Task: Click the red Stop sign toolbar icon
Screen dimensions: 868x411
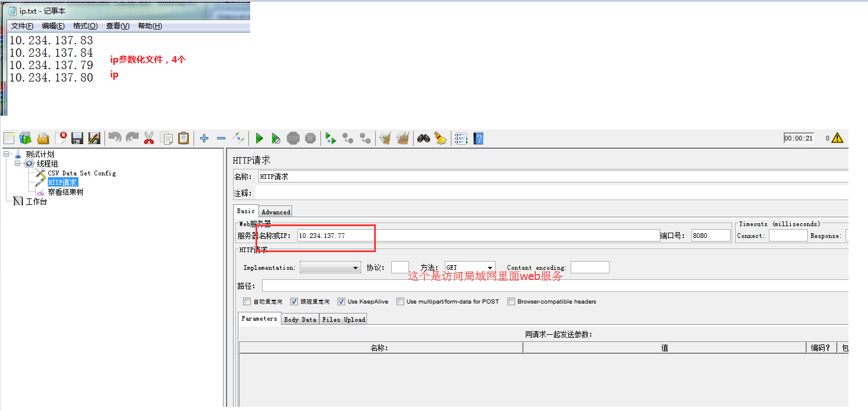Action: pos(293,138)
